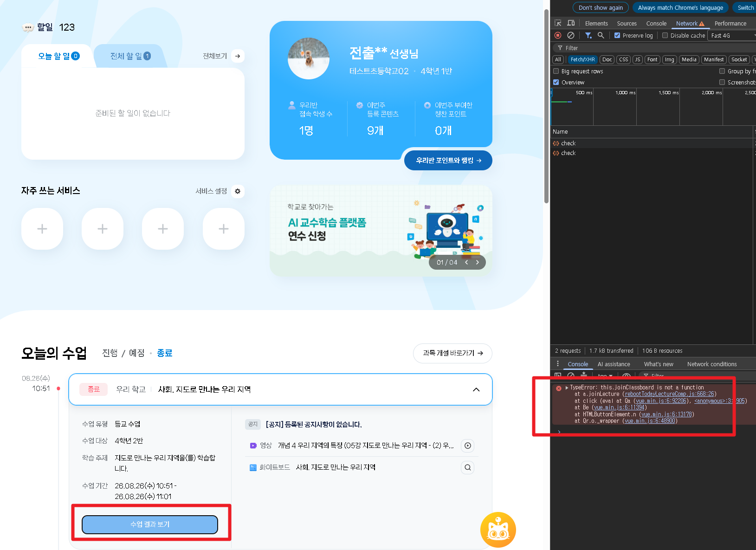Screen dimensions: 756x550
Task: Show the 진행 lessons filter
Action: (110, 353)
